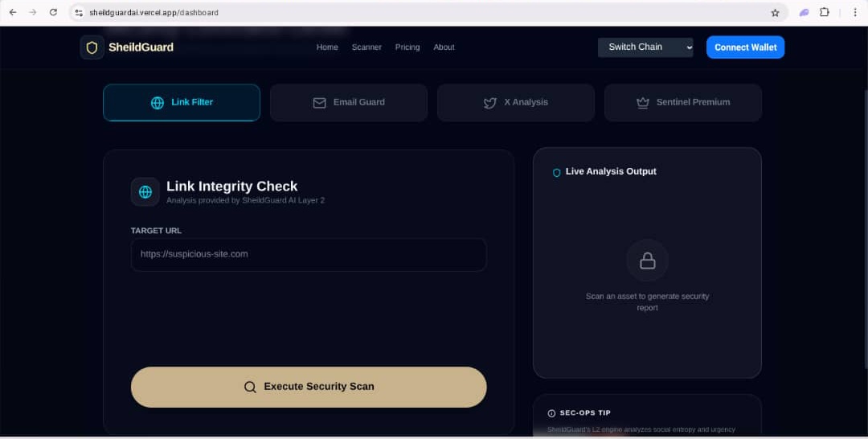Open the extensions puzzle icon

click(x=825, y=12)
